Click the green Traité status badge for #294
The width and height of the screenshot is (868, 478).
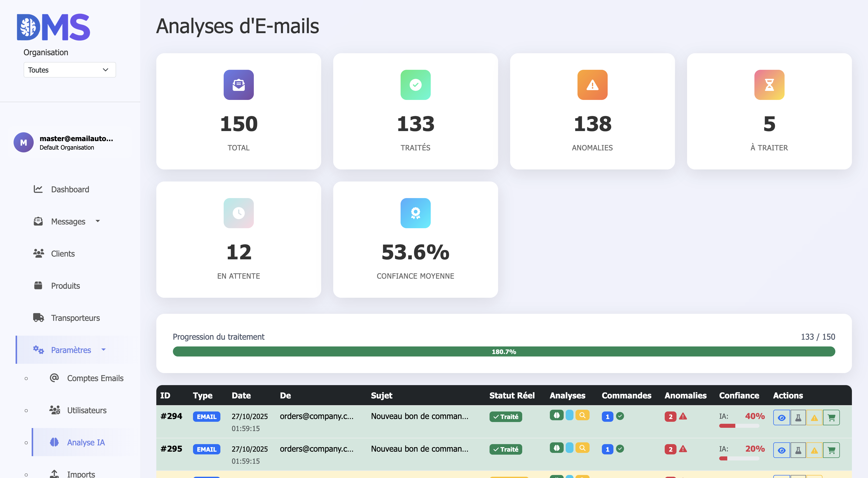(x=505, y=416)
